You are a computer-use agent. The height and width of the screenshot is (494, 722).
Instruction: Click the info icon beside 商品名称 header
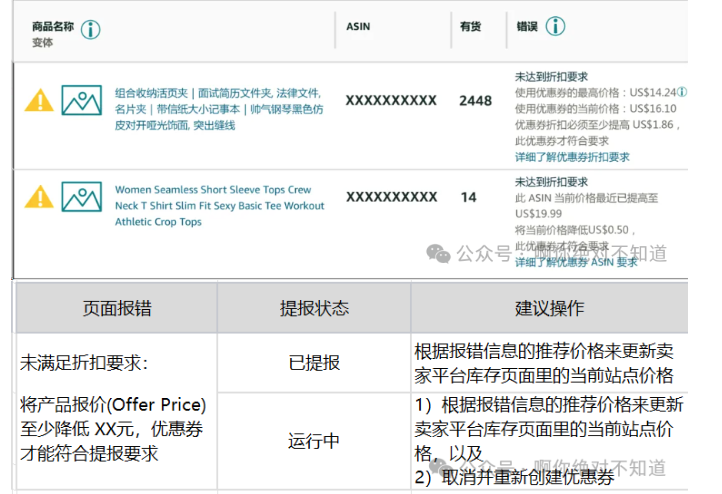click(91, 29)
